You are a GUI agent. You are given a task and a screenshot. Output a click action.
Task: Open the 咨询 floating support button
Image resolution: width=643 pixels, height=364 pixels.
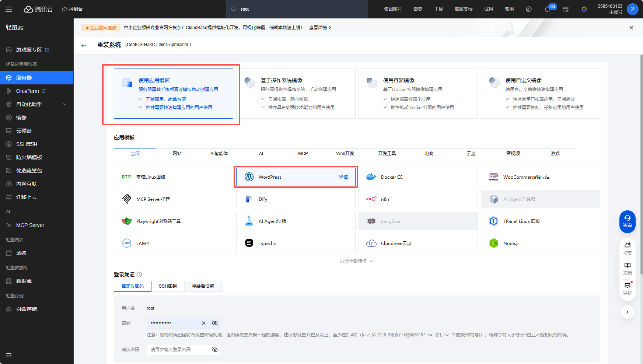pyautogui.click(x=628, y=221)
